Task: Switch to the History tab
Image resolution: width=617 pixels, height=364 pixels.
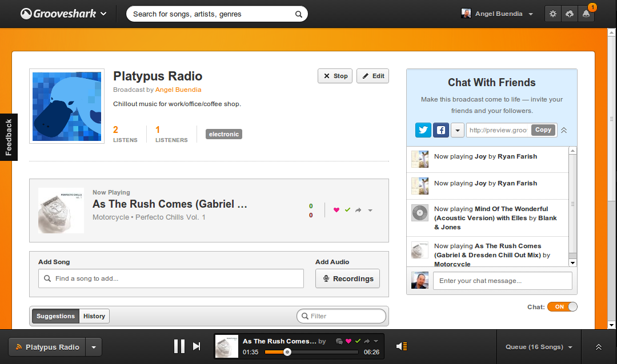Action: point(94,316)
